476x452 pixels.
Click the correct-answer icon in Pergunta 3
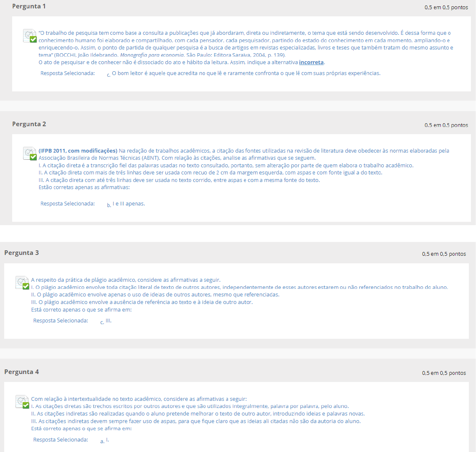(x=22, y=283)
